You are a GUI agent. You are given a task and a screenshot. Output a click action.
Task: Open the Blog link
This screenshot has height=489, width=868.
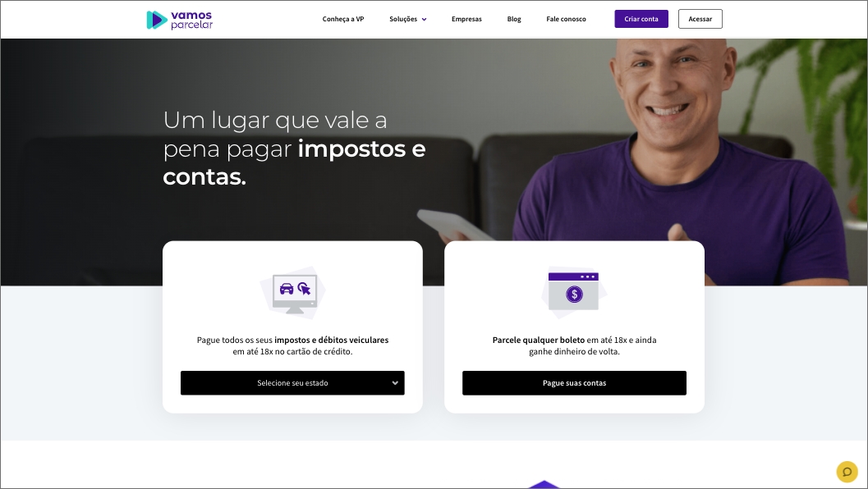514,19
